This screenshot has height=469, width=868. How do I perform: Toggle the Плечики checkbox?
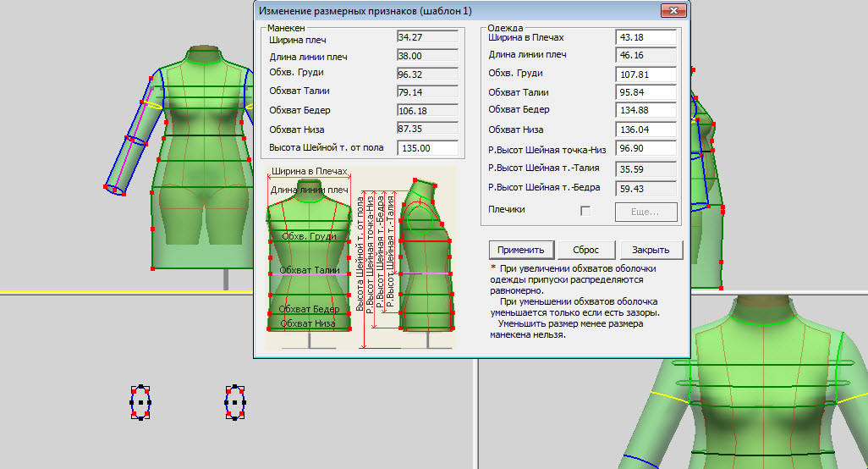click(x=585, y=211)
